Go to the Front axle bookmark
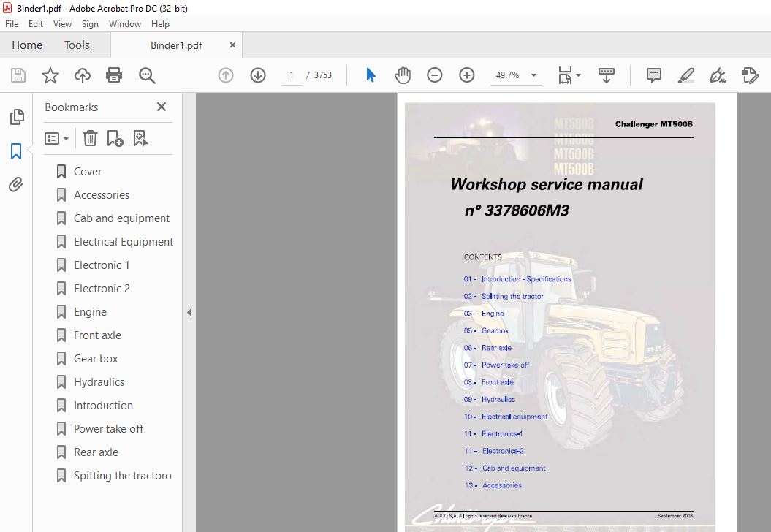 97,335
